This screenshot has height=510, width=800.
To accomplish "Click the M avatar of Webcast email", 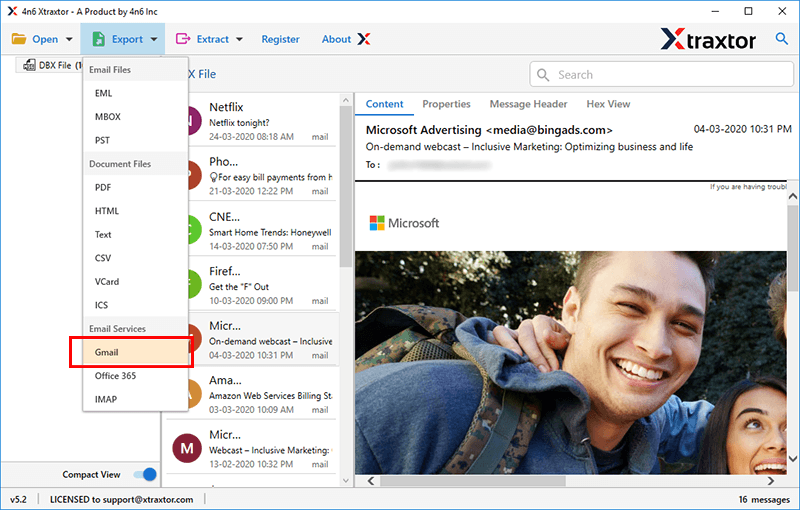I will [187, 448].
